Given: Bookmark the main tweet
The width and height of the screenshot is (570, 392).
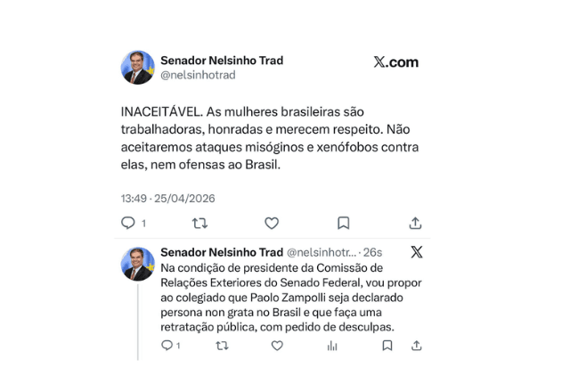Looking at the screenshot, I should click(x=344, y=223).
